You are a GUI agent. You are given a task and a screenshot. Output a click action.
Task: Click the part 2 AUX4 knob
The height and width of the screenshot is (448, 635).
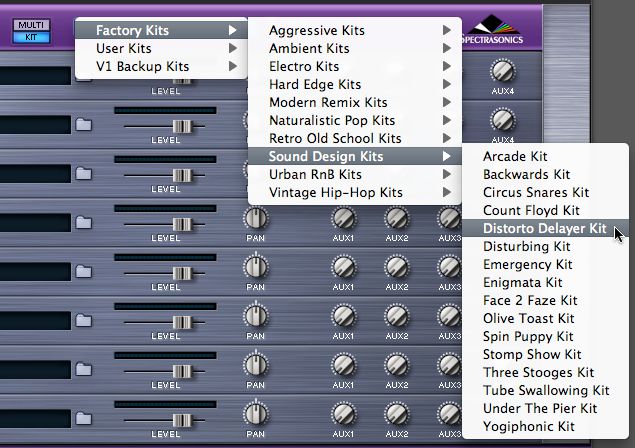tap(503, 120)
